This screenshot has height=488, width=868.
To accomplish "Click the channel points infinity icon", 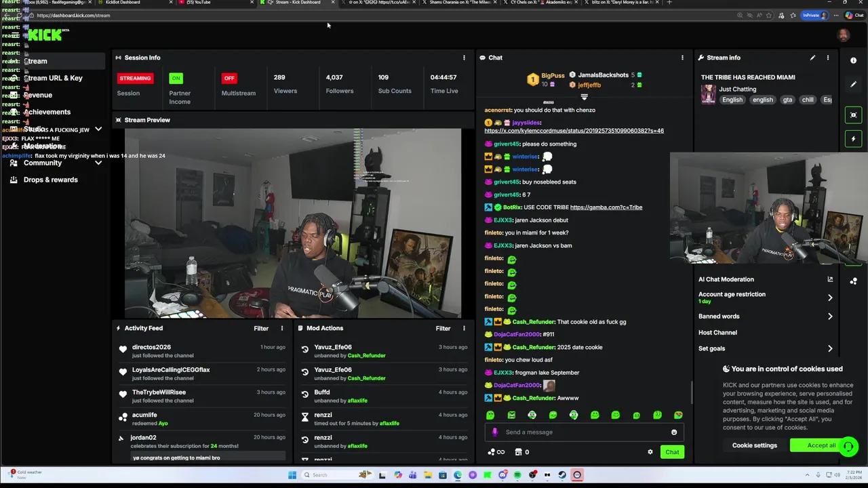I will tap(496, 452).
